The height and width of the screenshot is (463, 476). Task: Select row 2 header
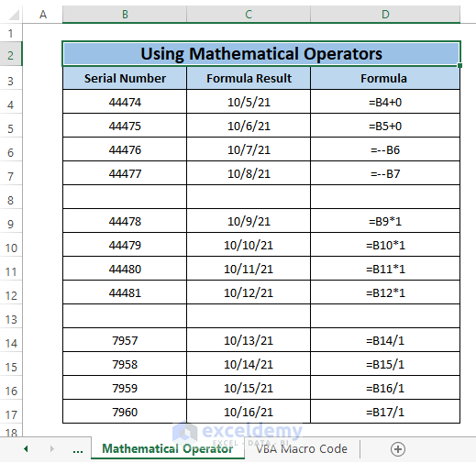(x=11, y=55)
